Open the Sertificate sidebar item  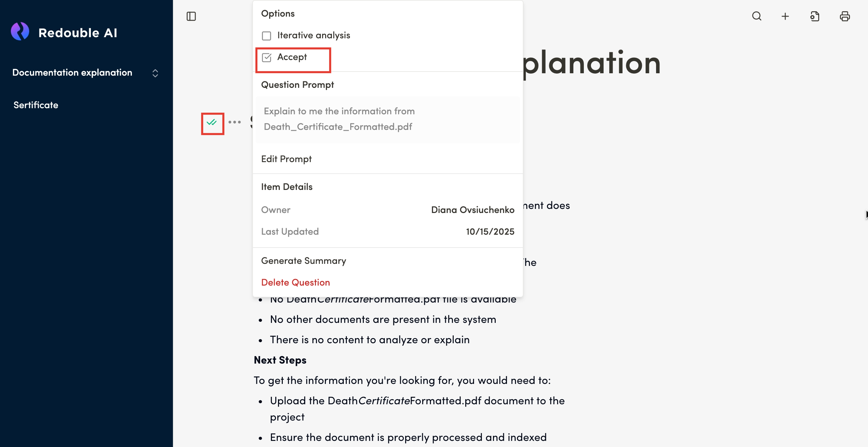click(36, 105)
